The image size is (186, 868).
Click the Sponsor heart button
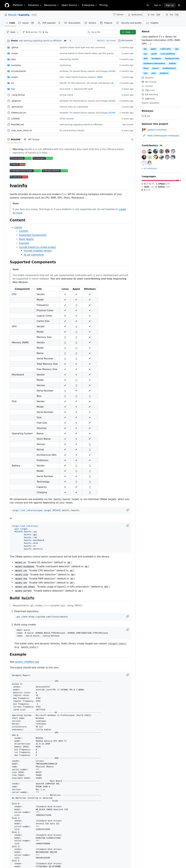click(118, 15)
